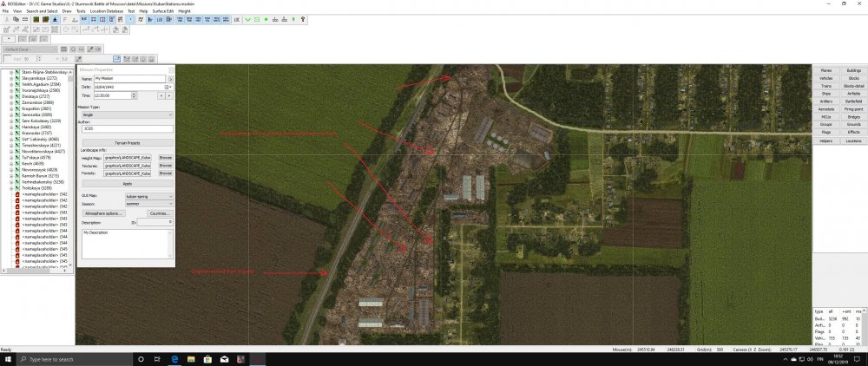Open Microsoft Edge from the taskbar

[174, 359]
